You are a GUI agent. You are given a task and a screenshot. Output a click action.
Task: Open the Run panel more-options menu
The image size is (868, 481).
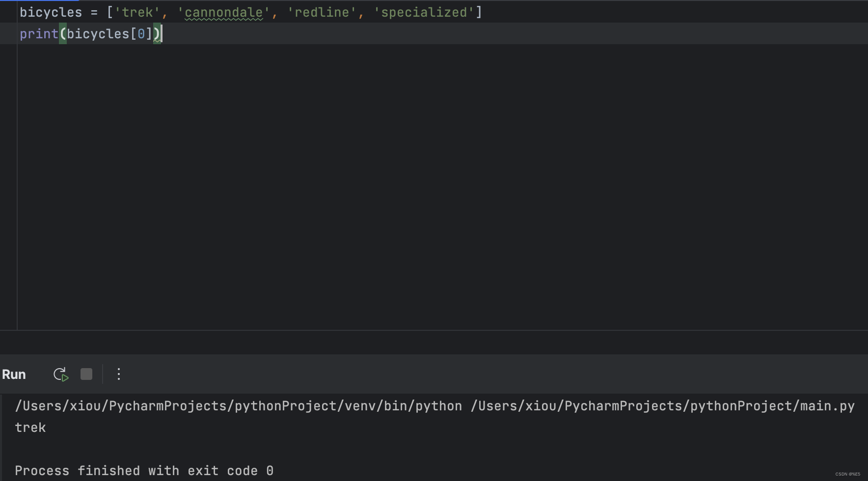coord(119,374)
